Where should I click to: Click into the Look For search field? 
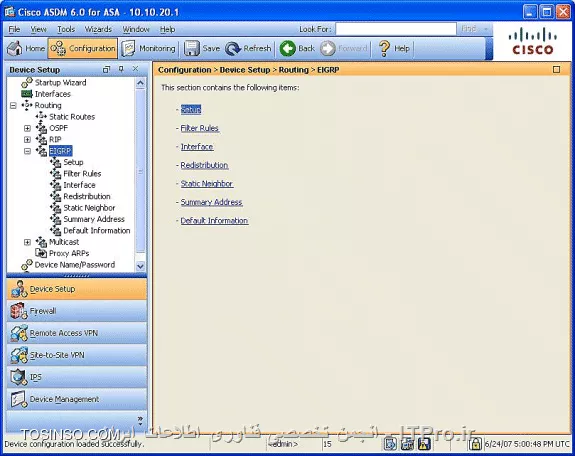pos(396,29)
